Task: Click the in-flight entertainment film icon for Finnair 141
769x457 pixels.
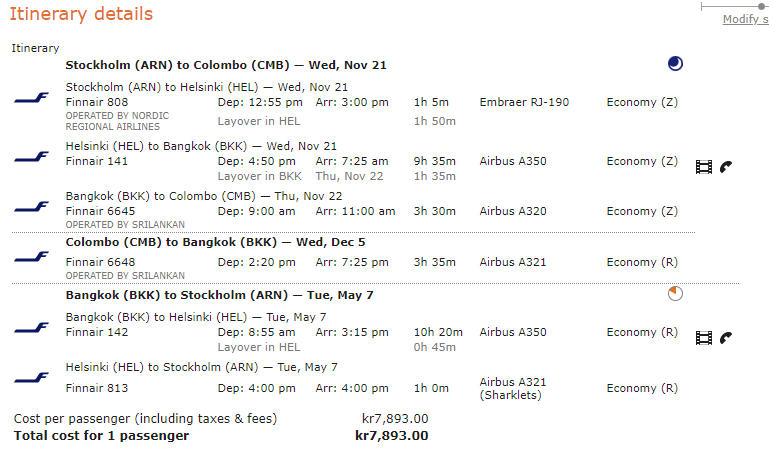Action: click(704, 166)
